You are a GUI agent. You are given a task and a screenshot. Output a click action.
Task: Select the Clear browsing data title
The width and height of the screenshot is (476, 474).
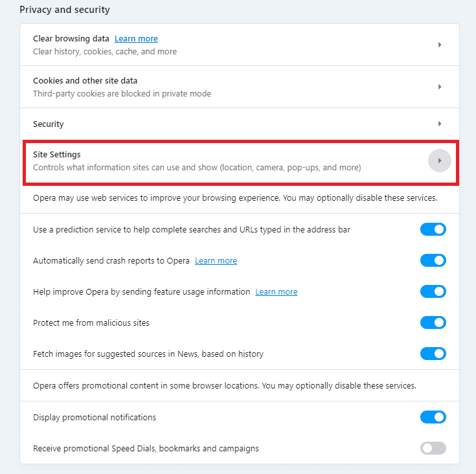pyautogui.click(x=71, y=39)
